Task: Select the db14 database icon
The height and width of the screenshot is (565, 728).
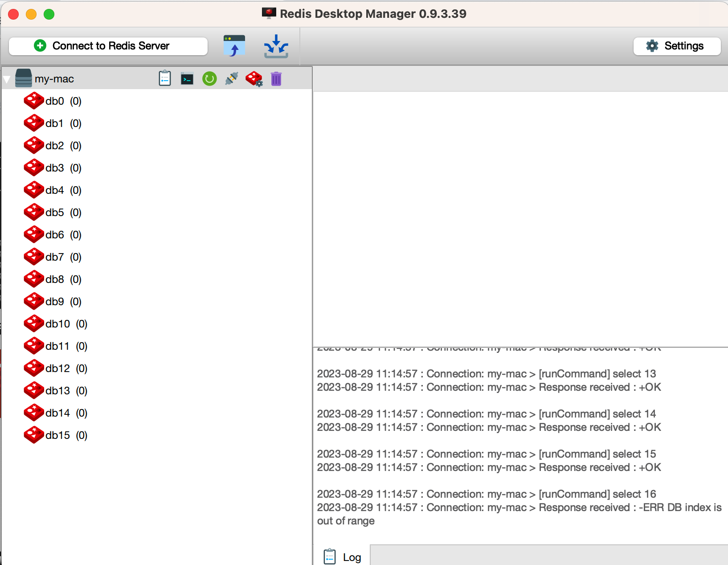Action: (x=34, y=413)
